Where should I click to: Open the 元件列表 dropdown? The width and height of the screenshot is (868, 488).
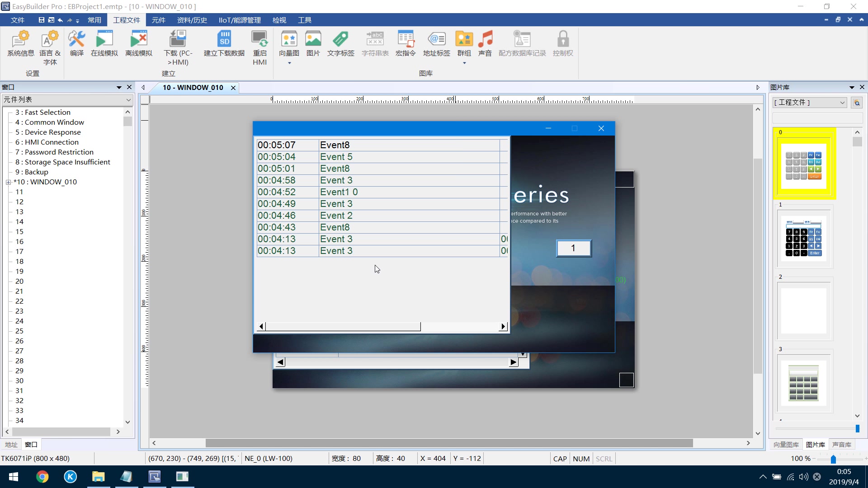(x=128, y=100)
